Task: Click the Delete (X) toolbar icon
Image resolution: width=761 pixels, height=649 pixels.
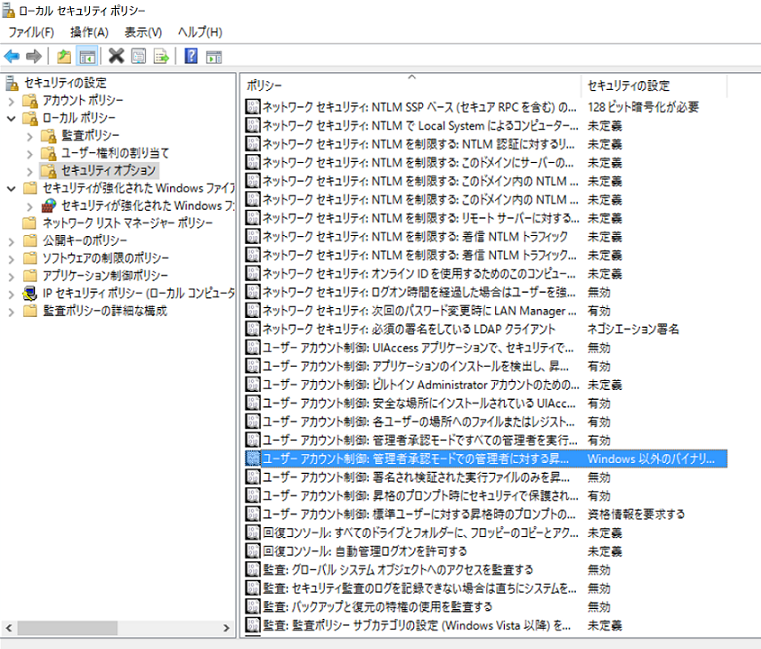Action: point(116,56)
